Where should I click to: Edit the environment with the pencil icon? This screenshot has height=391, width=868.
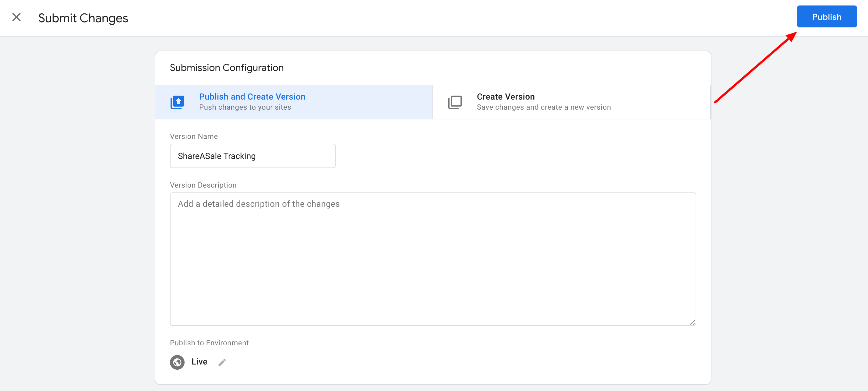222,362
